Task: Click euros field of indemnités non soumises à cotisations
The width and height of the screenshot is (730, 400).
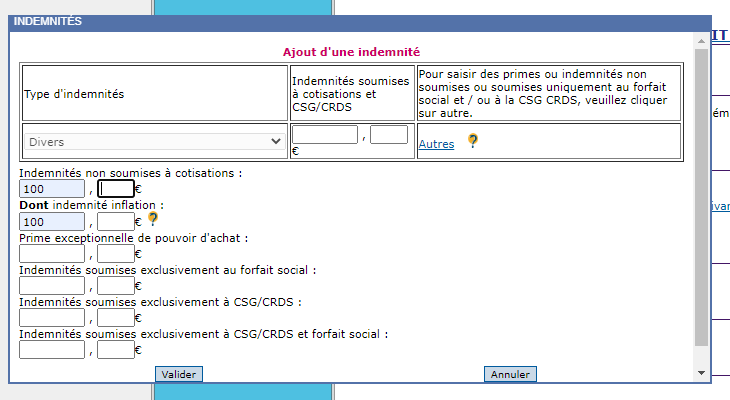Action: tap(52, 188)
